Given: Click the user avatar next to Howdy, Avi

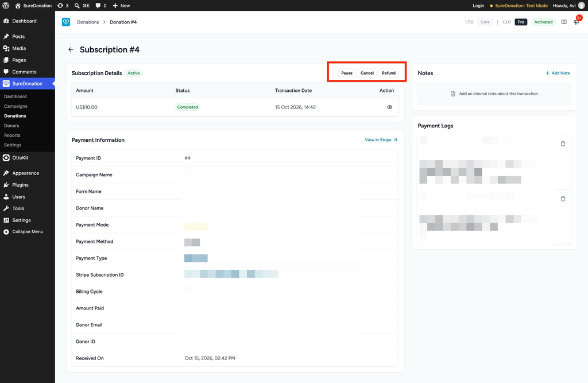Looking at the screenshot, I should pos(581,6).
